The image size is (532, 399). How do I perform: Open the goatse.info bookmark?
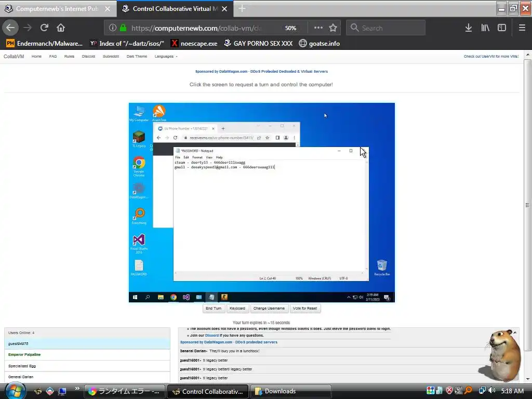(x=320, y=44)
